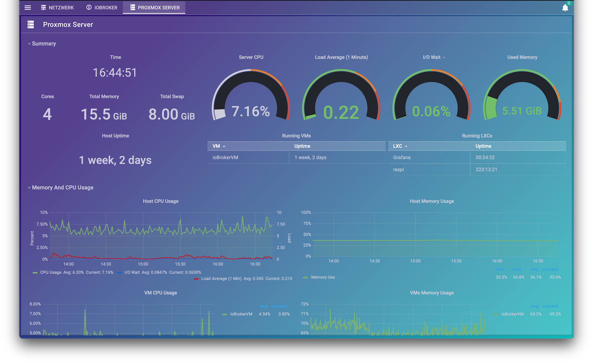Select the raspi row in Running LXCs
The height and width of the screenshot is (364, 593).
tap(477, 169)
